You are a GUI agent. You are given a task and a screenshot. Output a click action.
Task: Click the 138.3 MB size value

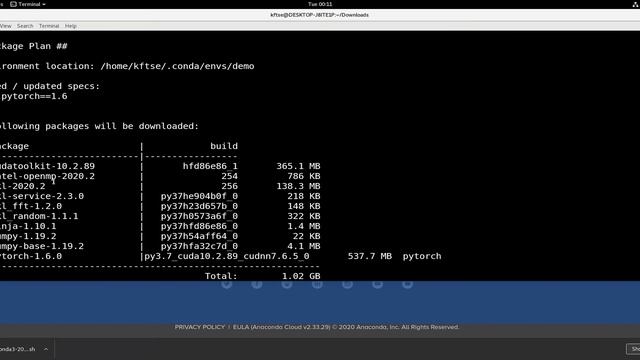click(x=298, y=186)
